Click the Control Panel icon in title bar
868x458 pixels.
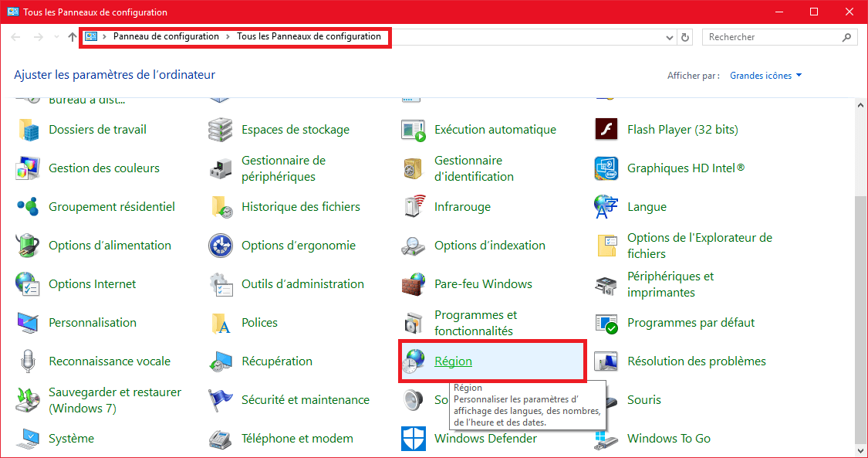click(13, 12)
